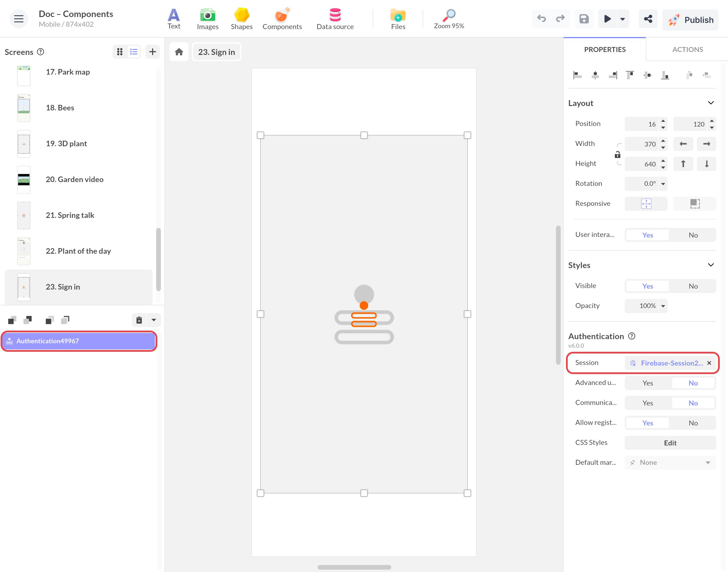
Task: Open the dropdown next to the trash icon
Action: [154, 320]
